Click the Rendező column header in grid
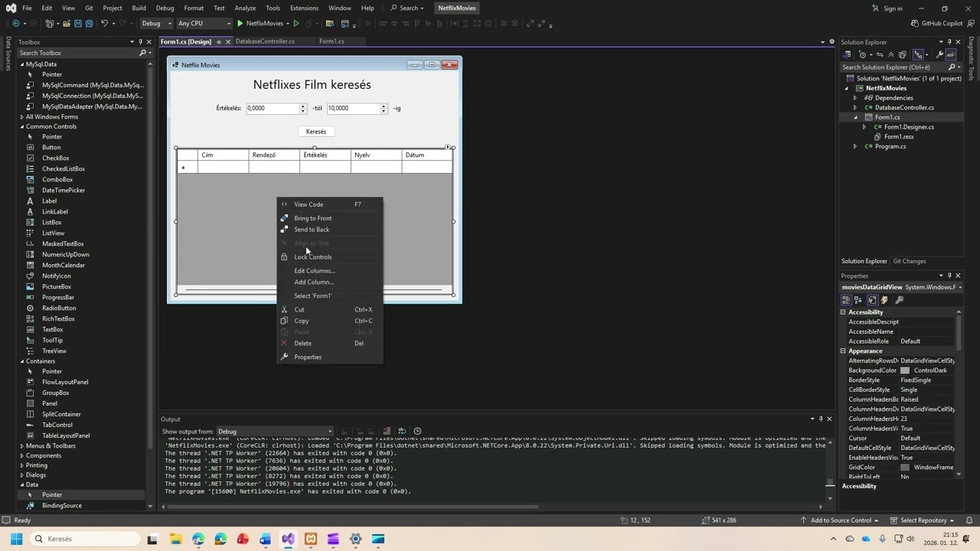Screen dimensions: 980x551 (274, 155)
